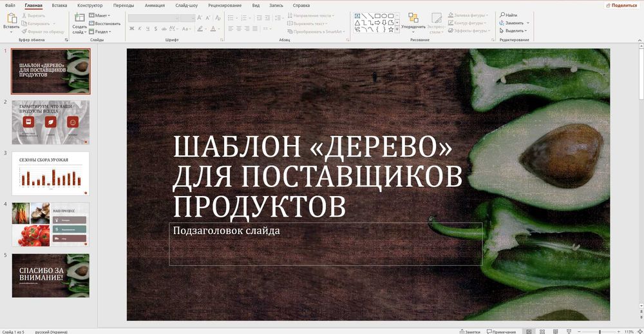Click Заменить (Replace) button
This screenshot has height=334, width=644.
tap(511, 23)
